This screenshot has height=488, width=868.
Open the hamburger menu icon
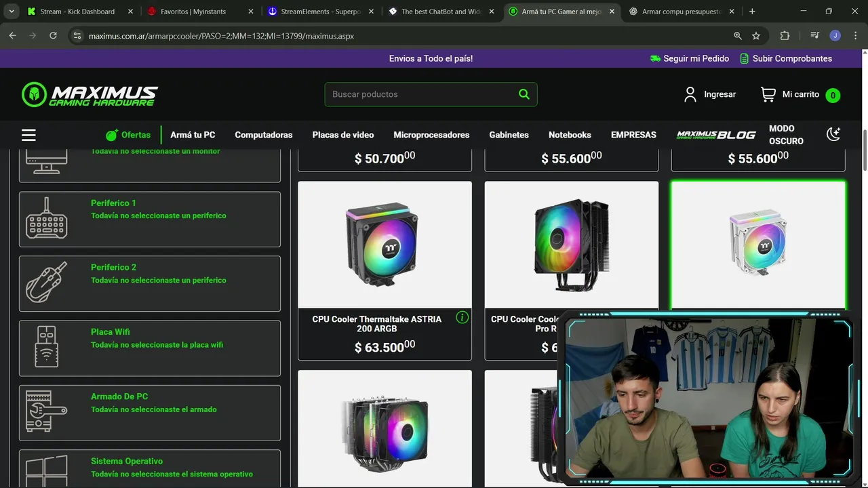click(x=28, y=135)
